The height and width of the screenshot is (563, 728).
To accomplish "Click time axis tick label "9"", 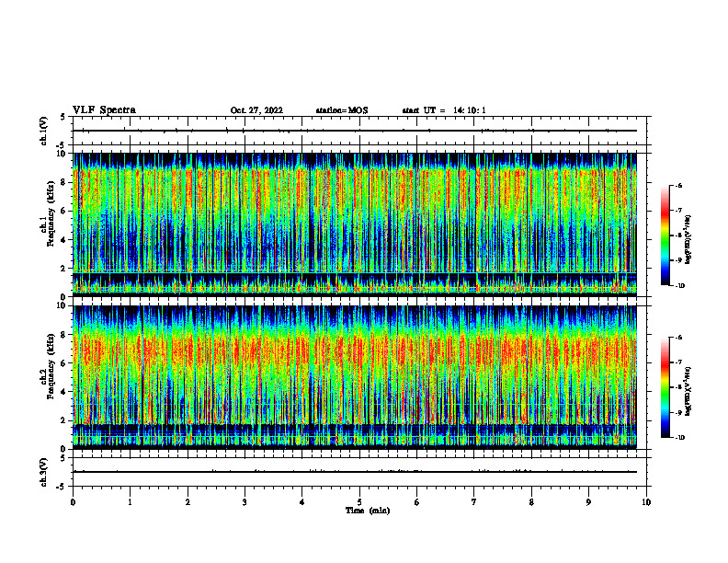I will tap(588, 502).
